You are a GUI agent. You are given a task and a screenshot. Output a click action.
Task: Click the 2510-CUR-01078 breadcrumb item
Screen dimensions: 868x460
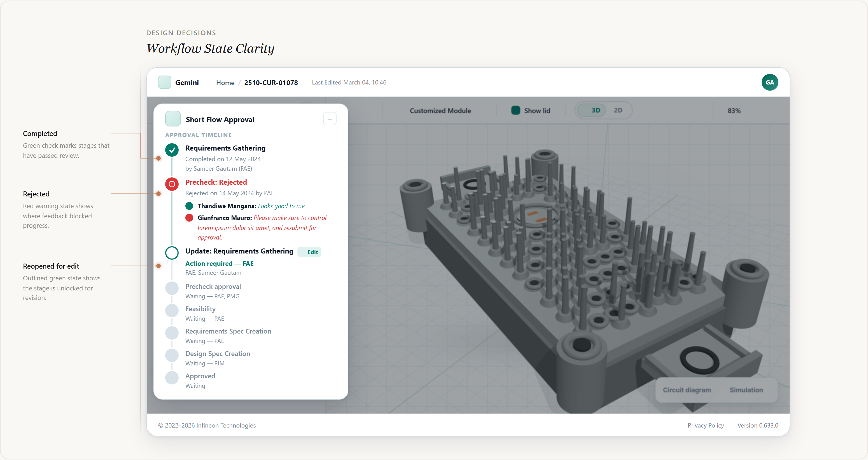tap(271, 83)
